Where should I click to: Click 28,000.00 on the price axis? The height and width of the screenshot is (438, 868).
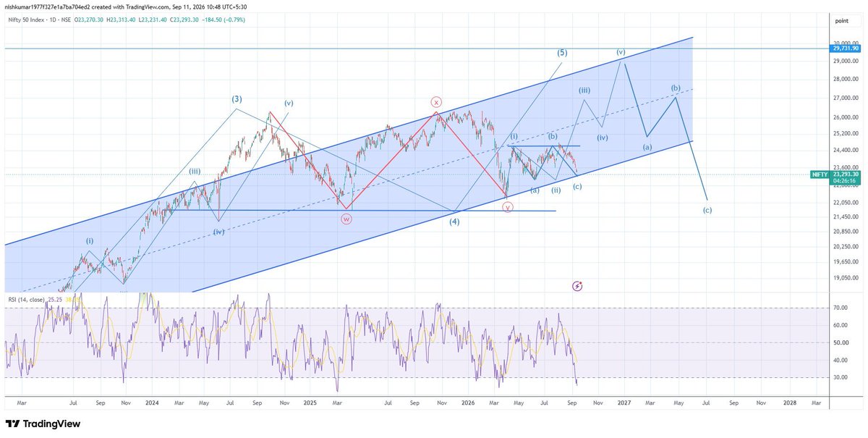click(846, 80)
